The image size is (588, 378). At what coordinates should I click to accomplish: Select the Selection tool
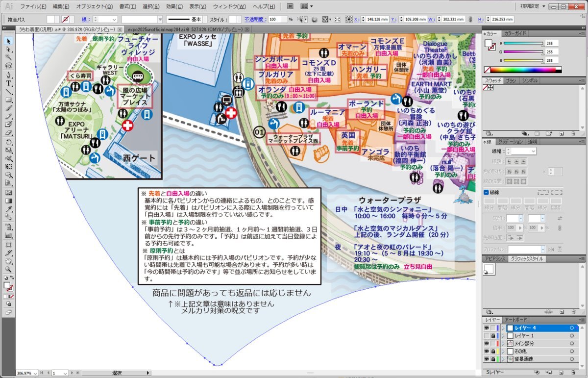8,41
